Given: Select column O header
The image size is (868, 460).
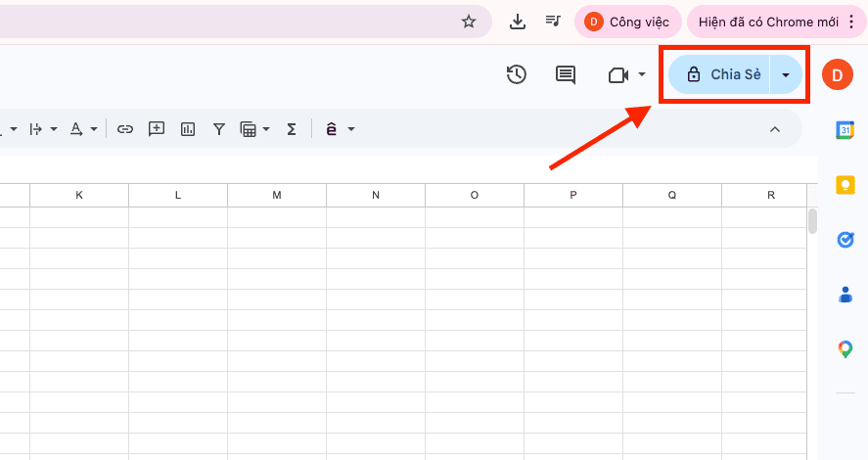Looking at the screenshot, I should click(x=475, y=195).
